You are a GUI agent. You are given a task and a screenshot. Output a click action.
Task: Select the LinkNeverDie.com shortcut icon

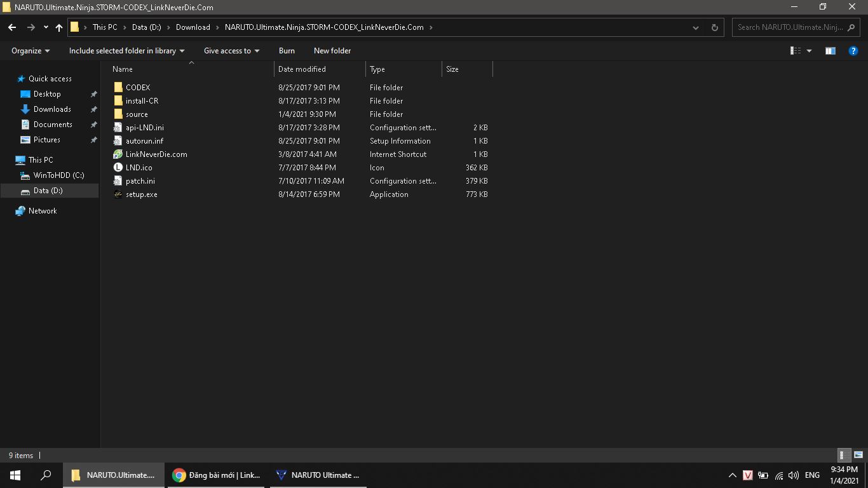[118, 154]
